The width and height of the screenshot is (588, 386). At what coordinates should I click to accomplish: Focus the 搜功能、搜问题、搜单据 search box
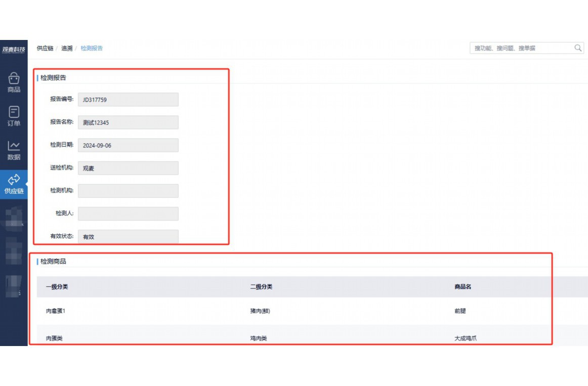520,48
